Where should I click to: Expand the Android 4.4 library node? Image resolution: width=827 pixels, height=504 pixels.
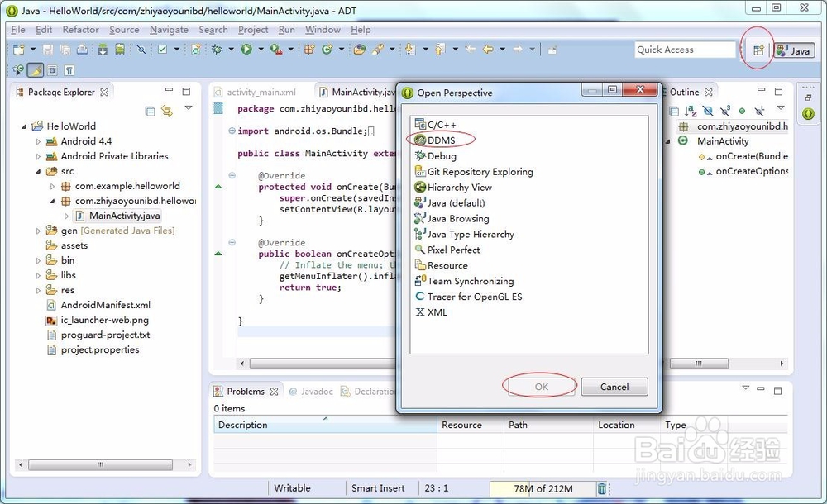click(x=38, y=141)
